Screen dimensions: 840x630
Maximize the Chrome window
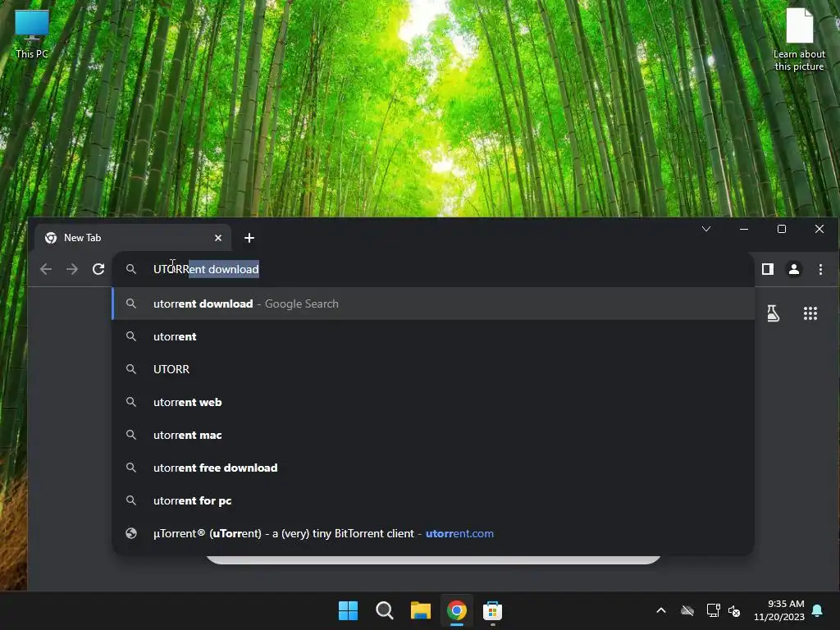tap(782, 229)
